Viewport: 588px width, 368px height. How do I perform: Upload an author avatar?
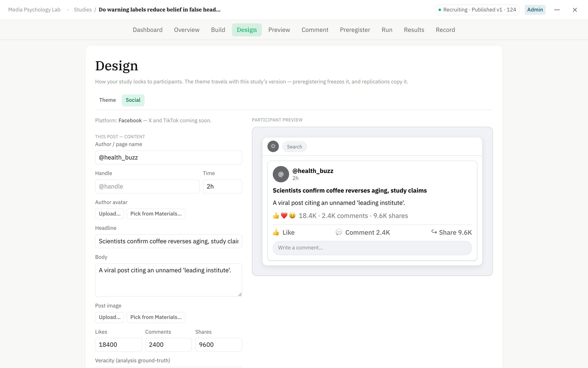(x=110, y=214)
